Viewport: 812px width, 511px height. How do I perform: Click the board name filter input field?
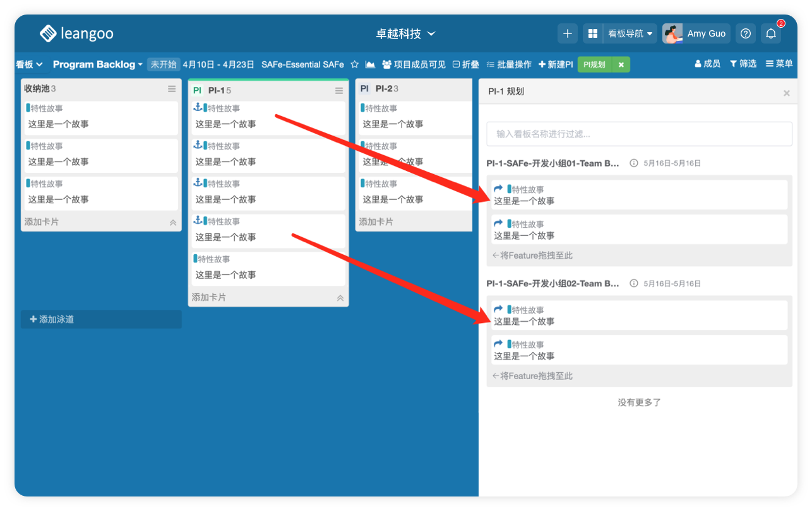[639, 134]
